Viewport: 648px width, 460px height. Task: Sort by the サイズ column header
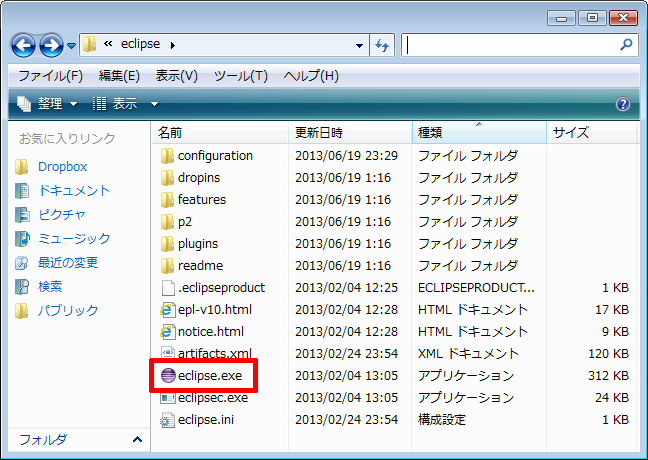tap(591, 133)
